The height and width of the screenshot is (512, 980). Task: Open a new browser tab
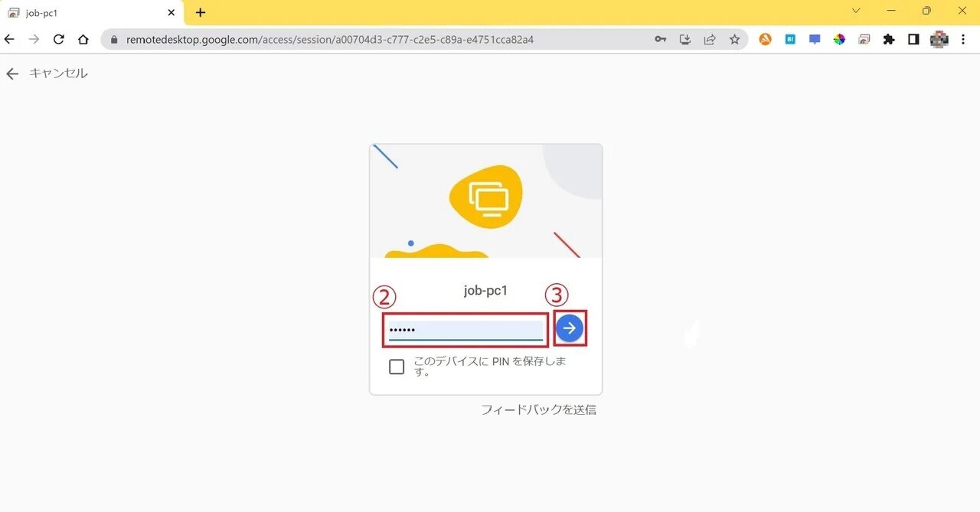pos(201,13)
